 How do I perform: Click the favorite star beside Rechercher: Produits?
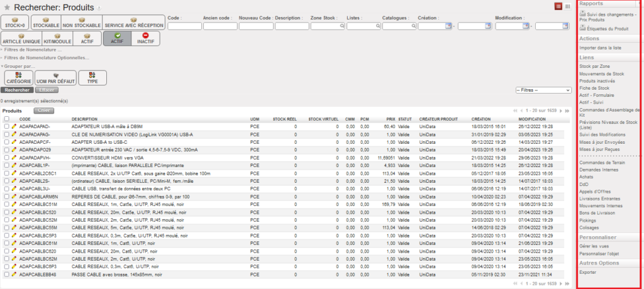[7, 7]
